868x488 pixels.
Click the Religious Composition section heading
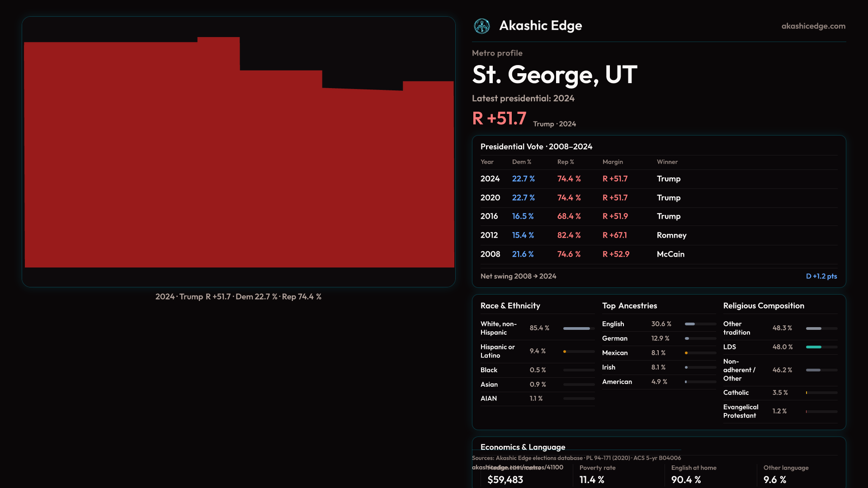(x=763, y=306)
